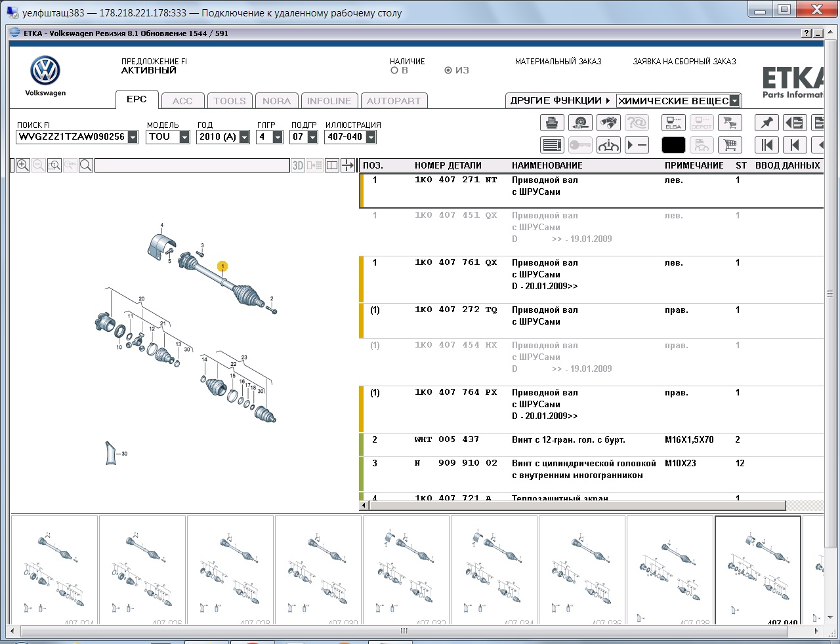840x644 pixels.
Task: Open ДРУГИЕ ФУНКЦИИ menu
Action: [560, 100]
